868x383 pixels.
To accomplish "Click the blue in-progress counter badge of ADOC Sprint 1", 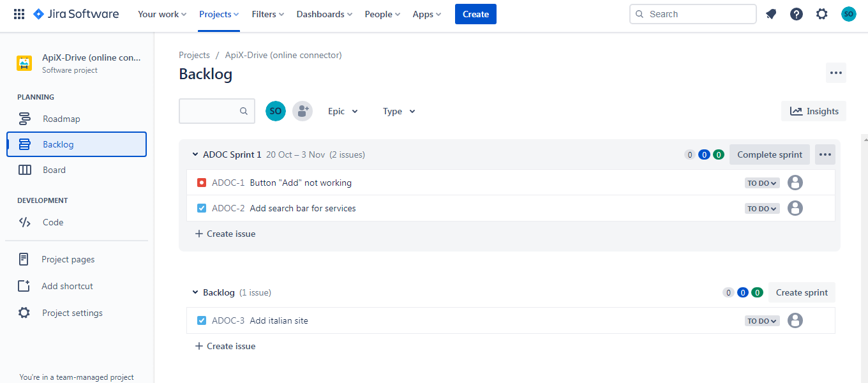I will (x=704, y=154).
